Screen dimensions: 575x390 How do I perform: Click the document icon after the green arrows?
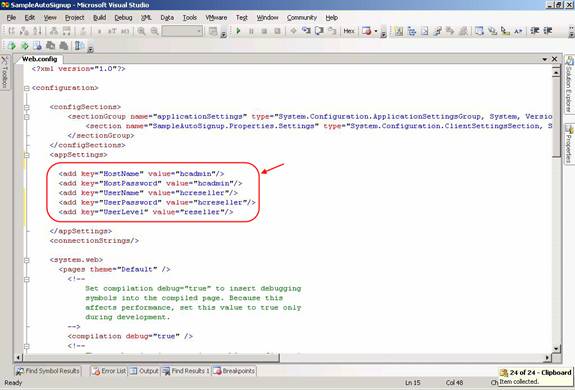pyautogui.click(x=37, y=46)
